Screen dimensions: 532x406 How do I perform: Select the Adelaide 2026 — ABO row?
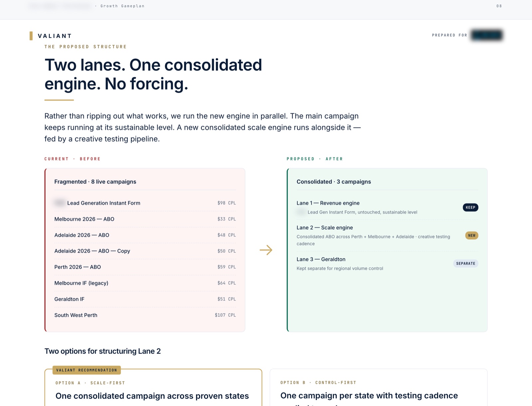pos(145,235)
